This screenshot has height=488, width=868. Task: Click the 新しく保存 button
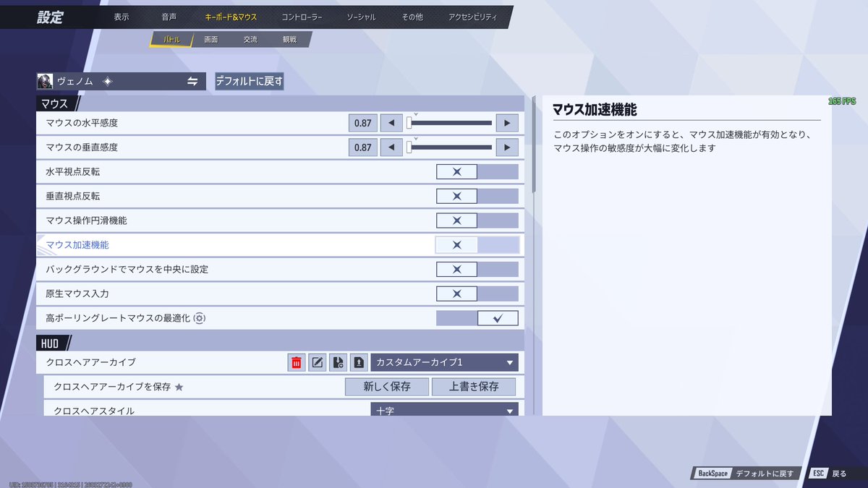pos(387,387)
